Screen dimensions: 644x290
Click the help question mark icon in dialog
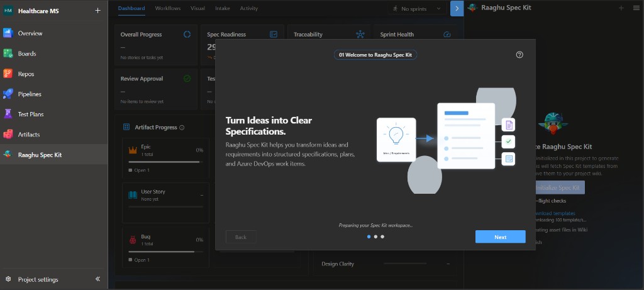coord(519,55)
